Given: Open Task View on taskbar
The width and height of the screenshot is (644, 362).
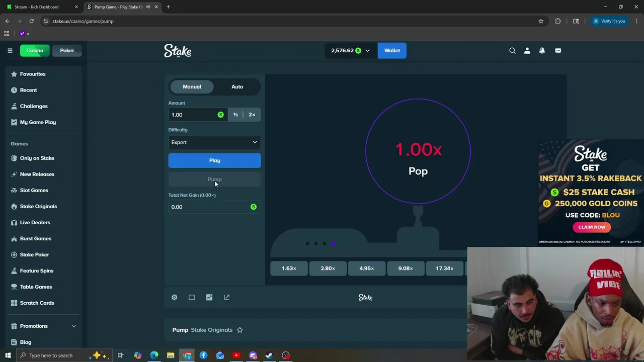Looking at the screenshot, I should (121, 355).
